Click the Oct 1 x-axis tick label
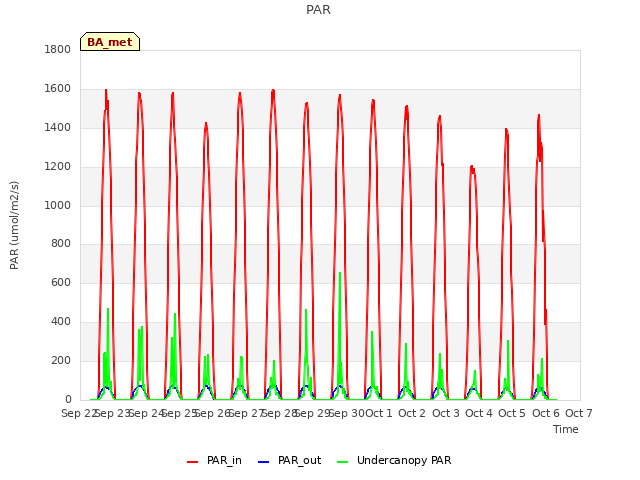 pos(379,413)
